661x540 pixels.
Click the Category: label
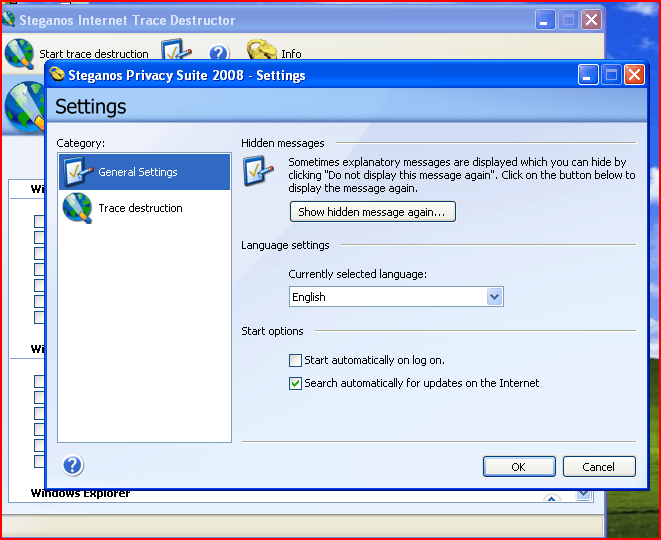(81, 143)
